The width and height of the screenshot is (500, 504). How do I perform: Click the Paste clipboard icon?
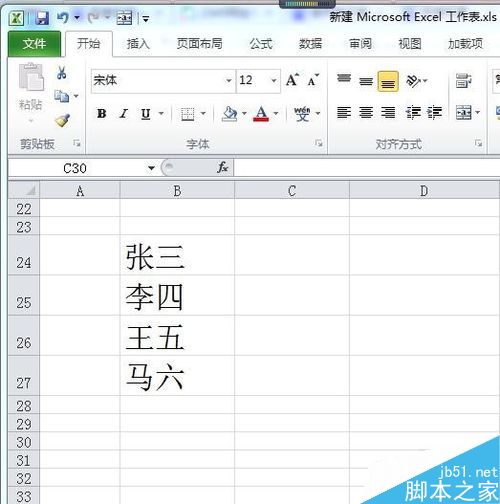(31, 77)
